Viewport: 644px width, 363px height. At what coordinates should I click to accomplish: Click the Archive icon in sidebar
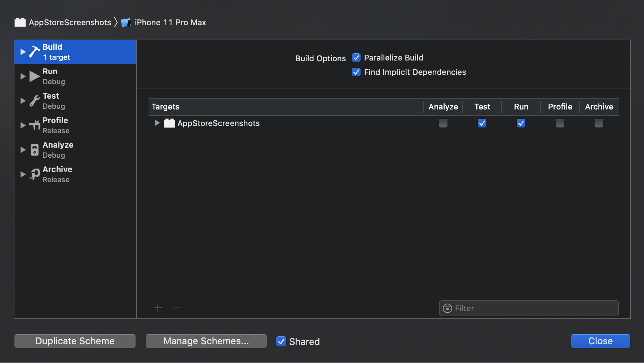click(x=35, y=174)
